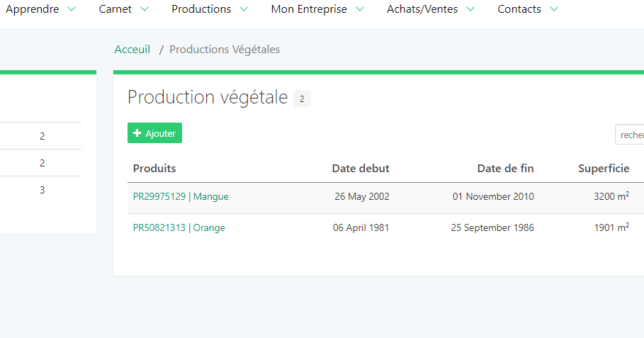This screenshot has width=644, height=338.
Task: Click the Superficie column header
Action: [x=604, y=169]
